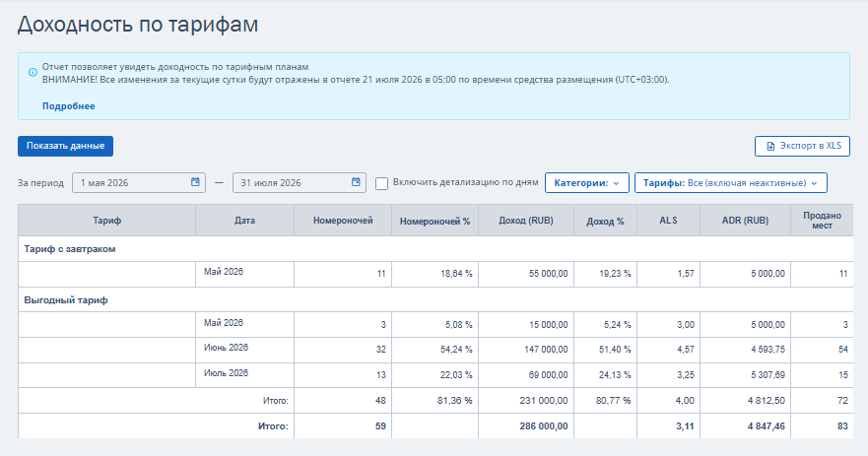Click the start date field 1 мая 2026
Screen dimensions: 868x456
click(139, 182)
